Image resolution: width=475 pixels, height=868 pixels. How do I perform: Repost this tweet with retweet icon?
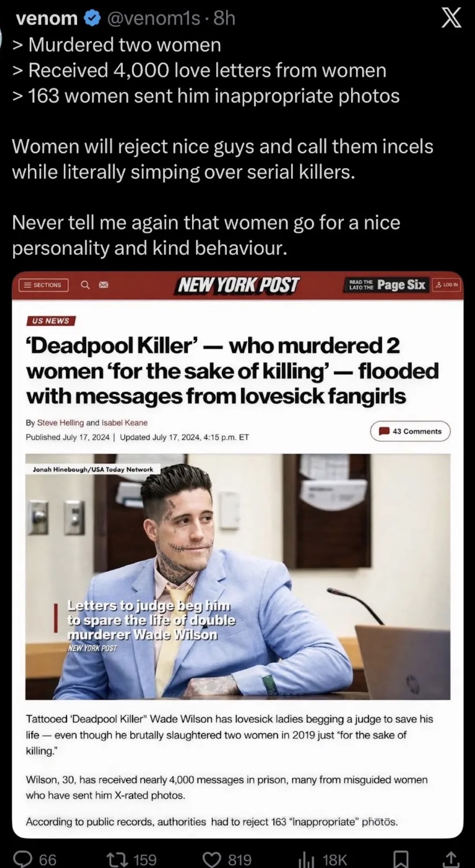pos(118,859)
